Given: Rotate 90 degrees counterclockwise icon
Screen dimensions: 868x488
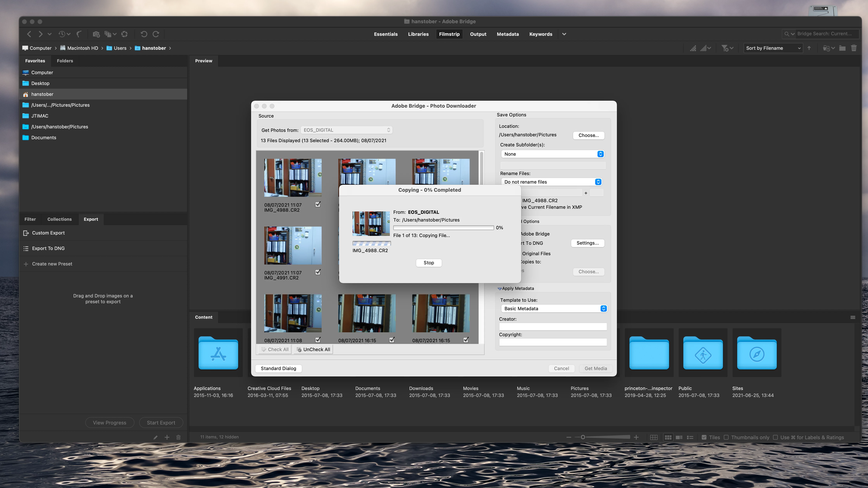Looking at the screenshot, I should (x=144, y=34).
